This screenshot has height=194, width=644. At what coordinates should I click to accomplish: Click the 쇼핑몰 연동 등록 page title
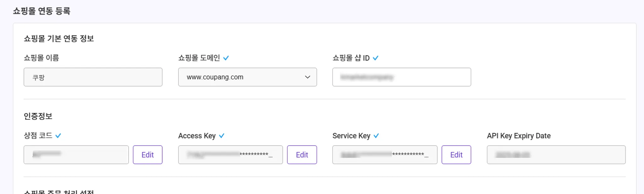click(x=42, y=11)
